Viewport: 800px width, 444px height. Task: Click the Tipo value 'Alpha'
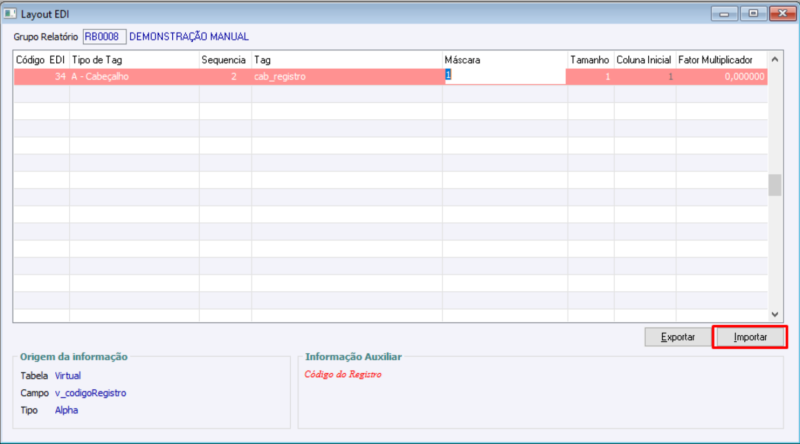pos(66,410)
